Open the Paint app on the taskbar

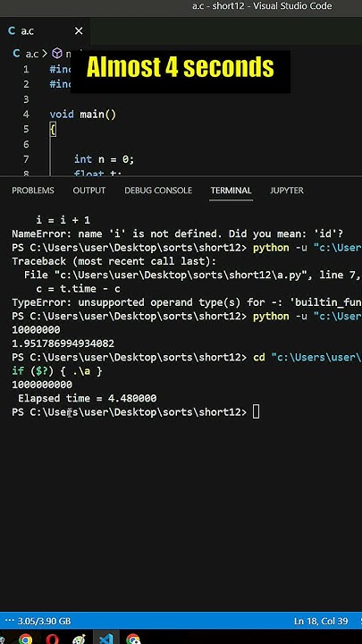point(79,639)
